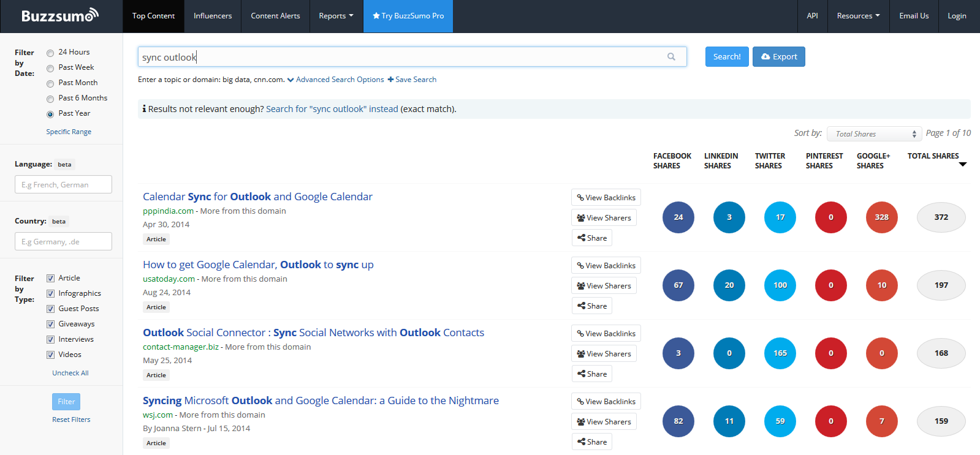Click the Specific Range link
This screenshot has height=455, width=980.
(69, 132)
